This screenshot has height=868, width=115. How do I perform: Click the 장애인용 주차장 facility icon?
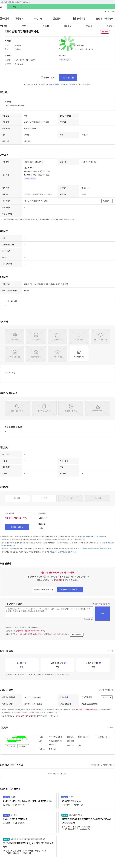click(x=17, y=408)
